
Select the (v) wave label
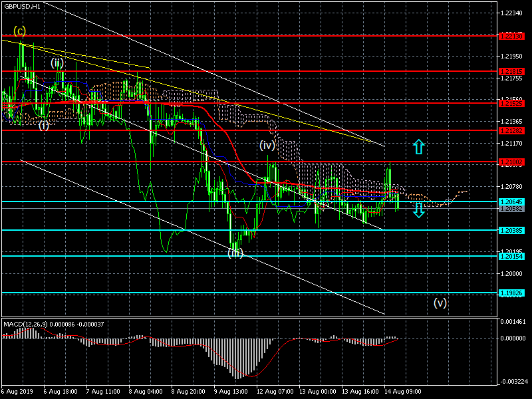[x=440, y=303]
